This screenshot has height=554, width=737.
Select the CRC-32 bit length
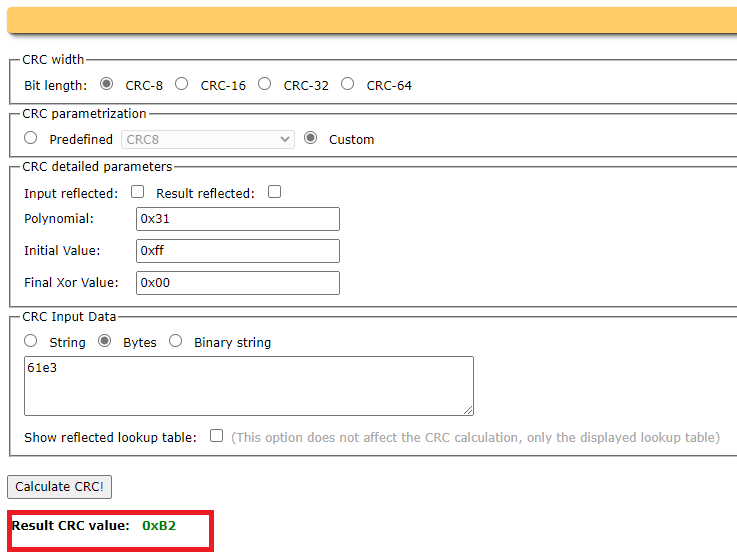point(265,84)
